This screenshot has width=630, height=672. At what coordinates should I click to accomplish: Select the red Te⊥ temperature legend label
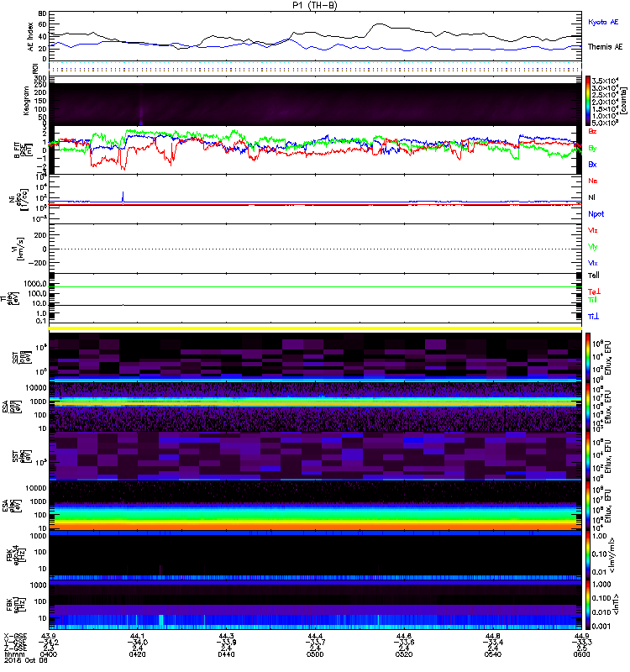click(593, 289)
